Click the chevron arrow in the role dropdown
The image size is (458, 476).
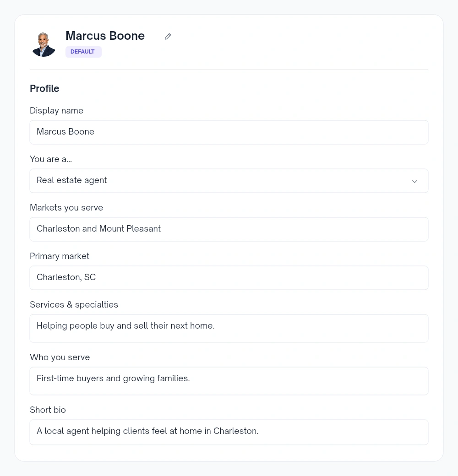(414, 181)
